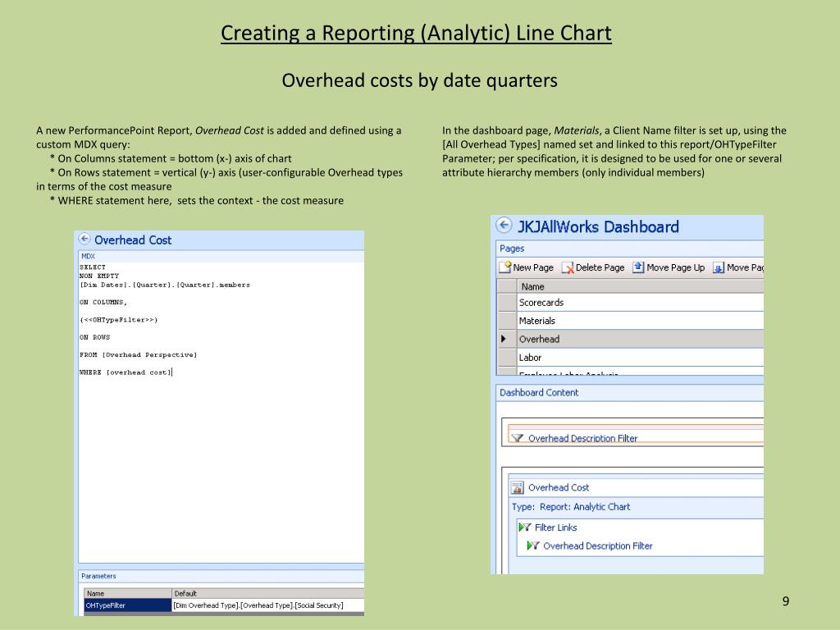Click the New Page icon
The image size is (840, 630).
click(505, 267)
